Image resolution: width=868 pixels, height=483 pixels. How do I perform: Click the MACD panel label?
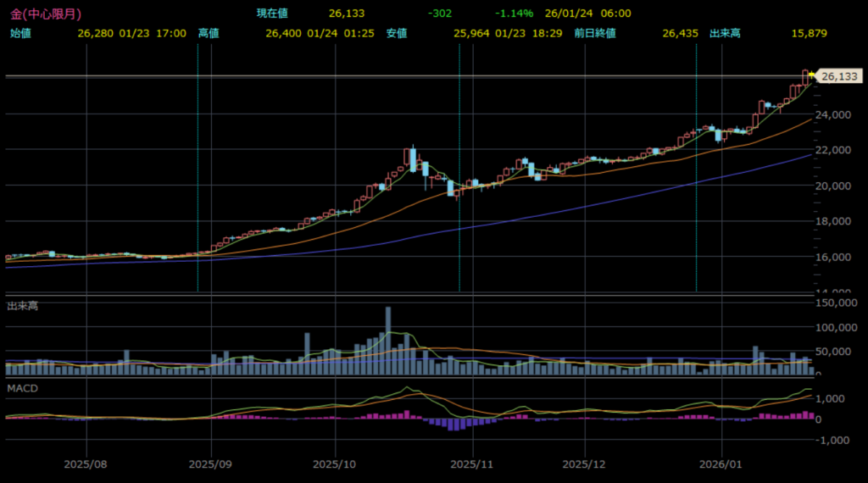(x=21, y=387)
